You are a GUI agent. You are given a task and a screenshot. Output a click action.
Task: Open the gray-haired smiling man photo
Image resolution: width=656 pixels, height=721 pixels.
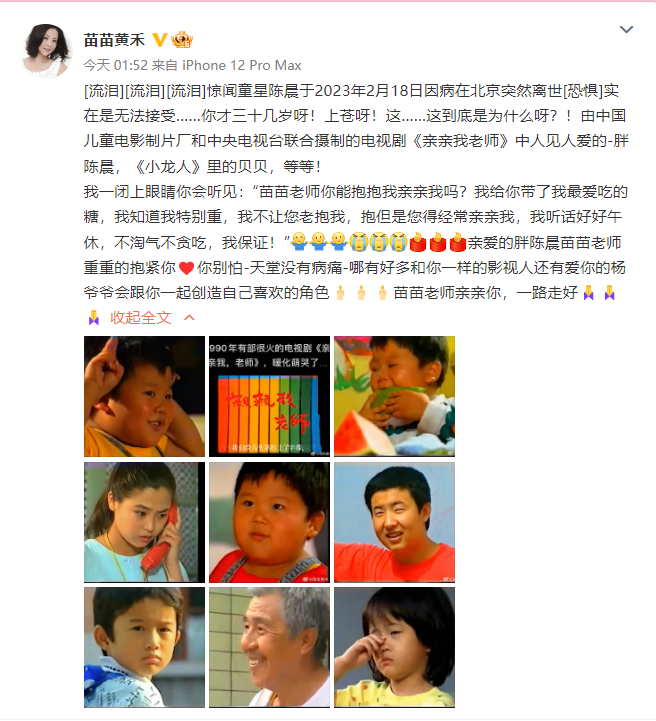pos(269,647)
